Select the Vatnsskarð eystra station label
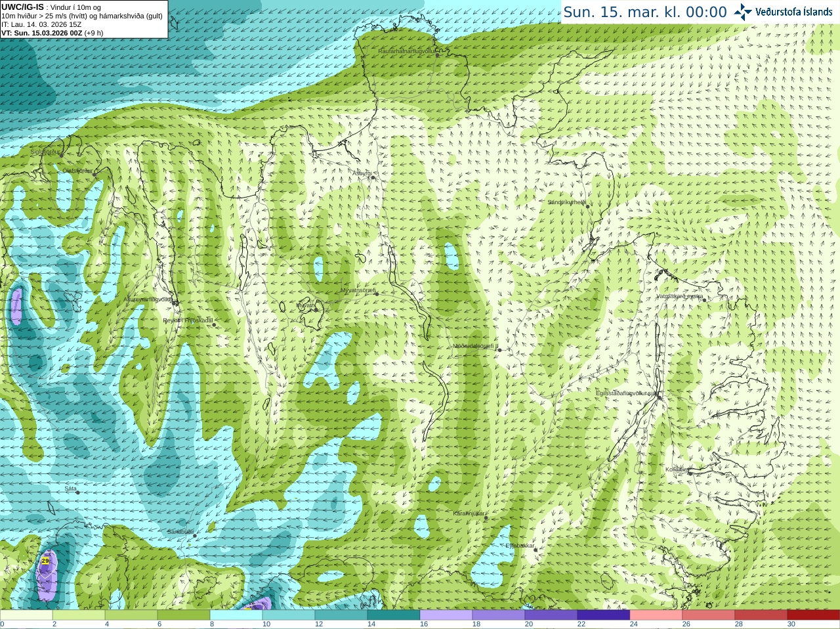This screenshot has width=840, height=629. pos(680,296)
